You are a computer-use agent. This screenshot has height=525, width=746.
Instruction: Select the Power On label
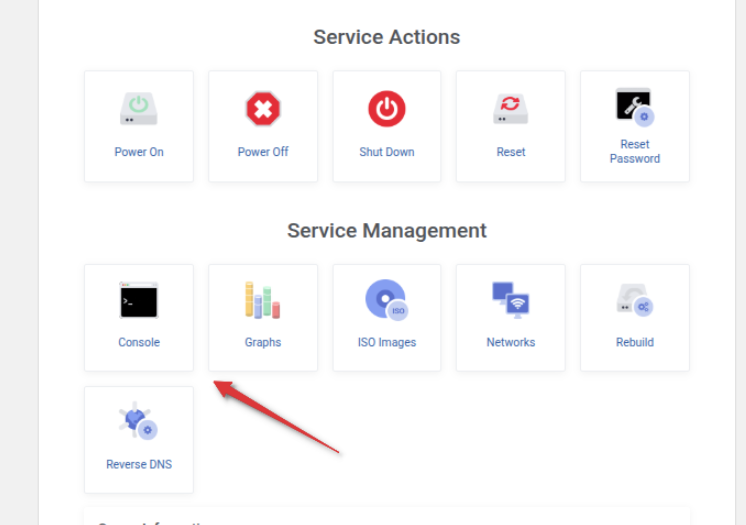(x=139, y=152)
